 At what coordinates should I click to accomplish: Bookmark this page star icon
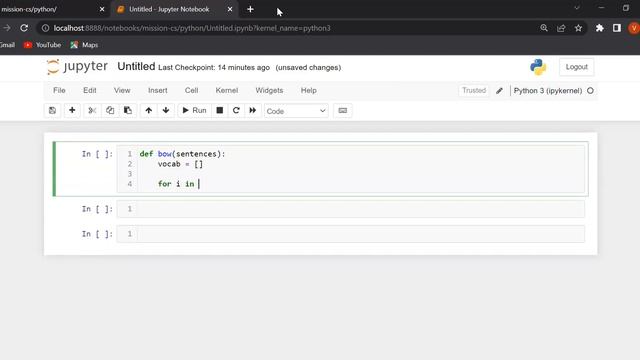tap(578, 28)
